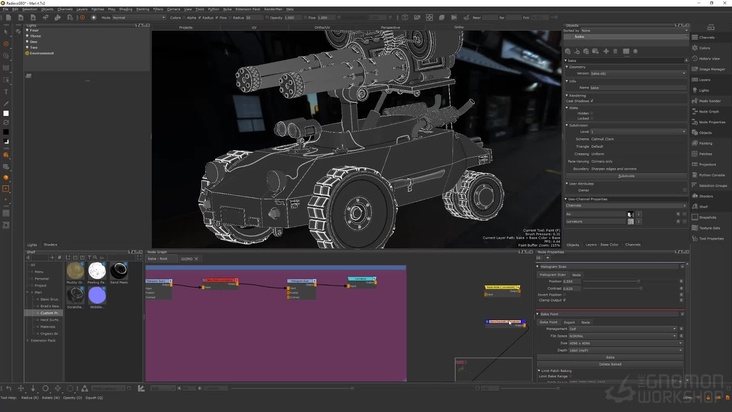Collapse the User Attributes section
This screenshot has width=732, height=412.
click(568, 183)
